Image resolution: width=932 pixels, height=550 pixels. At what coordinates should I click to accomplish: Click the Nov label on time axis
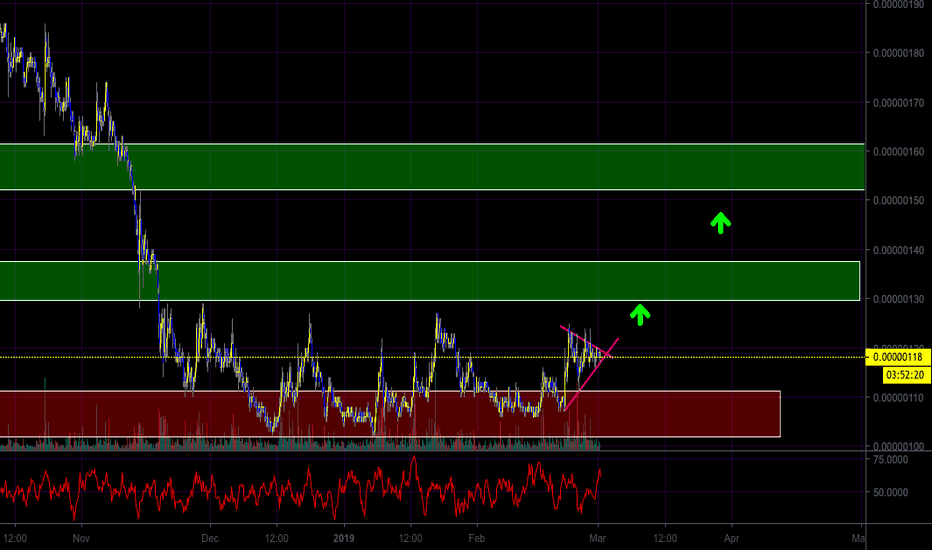(x=81, y=539)
